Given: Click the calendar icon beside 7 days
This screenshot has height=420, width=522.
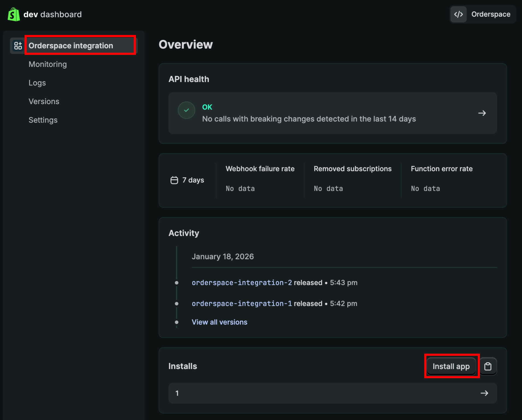Looking at the screenshot, I should tap(174, 180).
